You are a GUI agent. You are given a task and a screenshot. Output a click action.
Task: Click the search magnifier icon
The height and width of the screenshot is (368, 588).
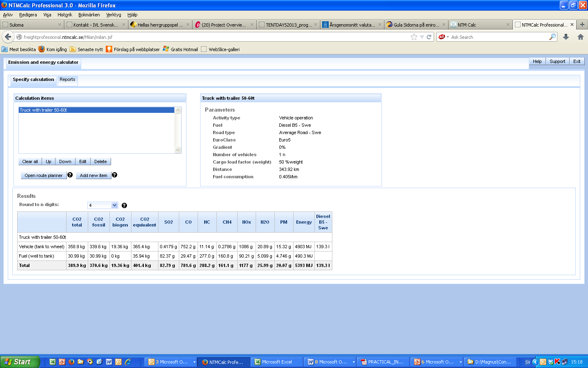552,37
